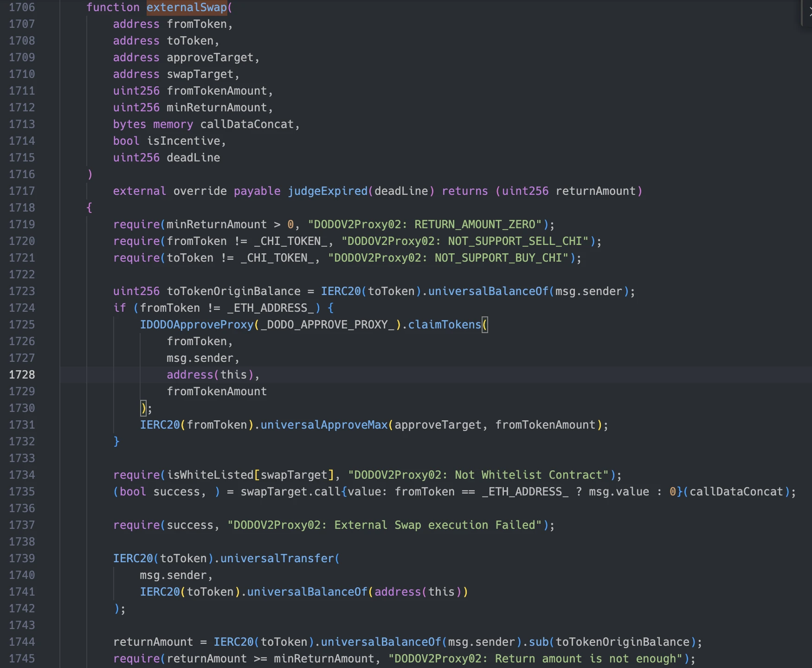Click the universalTransfer call on line 1739
Screen dimensions: 812x668
[x=279, y=558]
